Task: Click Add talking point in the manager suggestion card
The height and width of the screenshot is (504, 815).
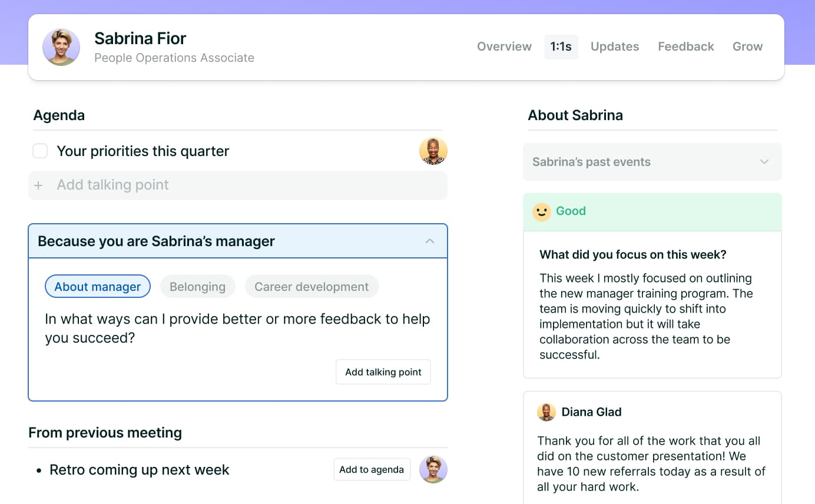Action: click(383, 372)
